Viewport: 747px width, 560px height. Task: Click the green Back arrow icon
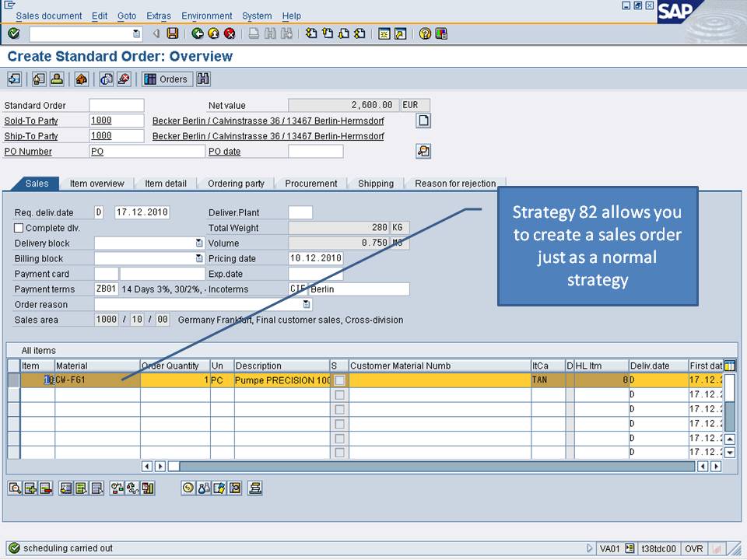(197, 33)
